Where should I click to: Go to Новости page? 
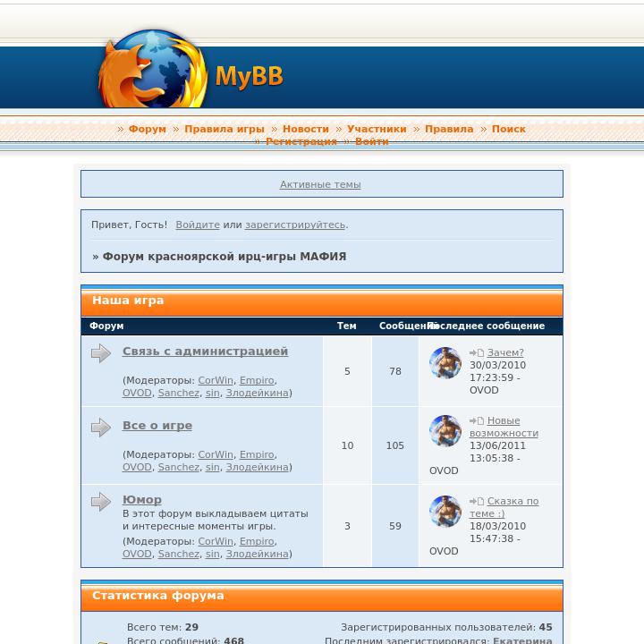click(306, 129)
